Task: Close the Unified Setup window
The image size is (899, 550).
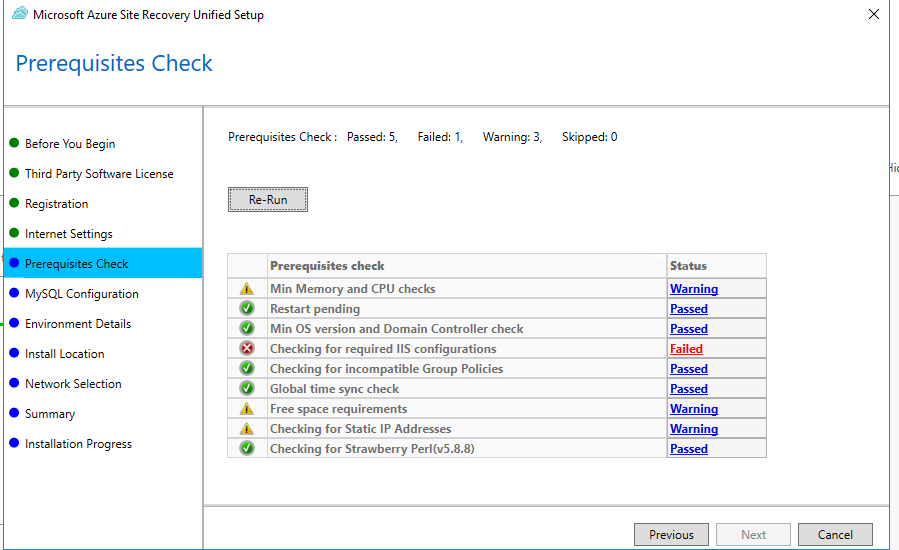Action: (x=873, y=14)
